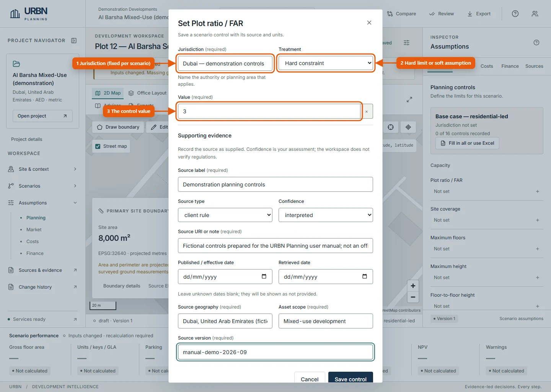551x392 pixels.
Task: Switch to the 2D Map tab
Action: 108,93
